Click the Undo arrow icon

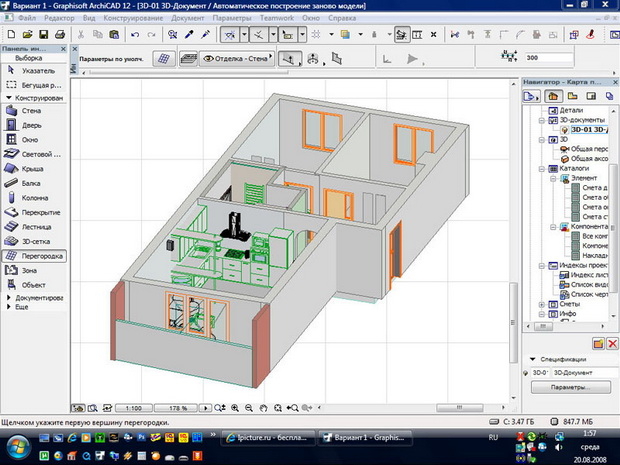coord(135,35)
